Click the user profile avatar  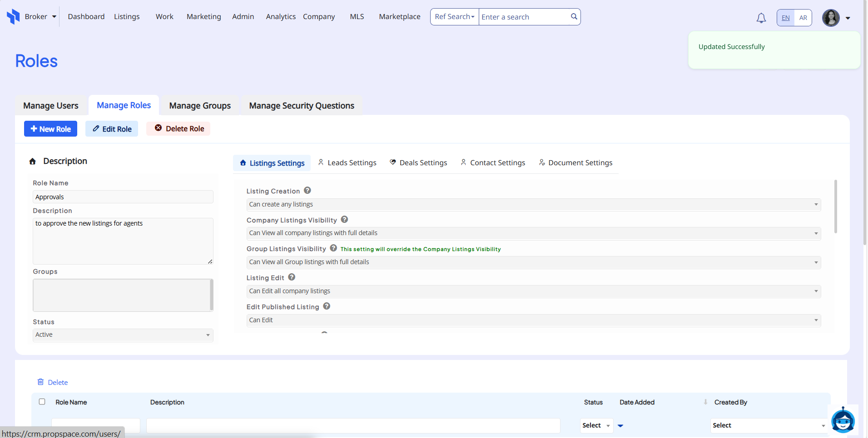831,18
